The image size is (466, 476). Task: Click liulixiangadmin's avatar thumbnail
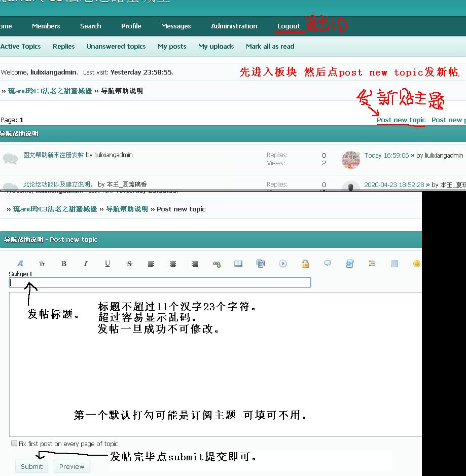pyautogui.click(x=351, y=160)
